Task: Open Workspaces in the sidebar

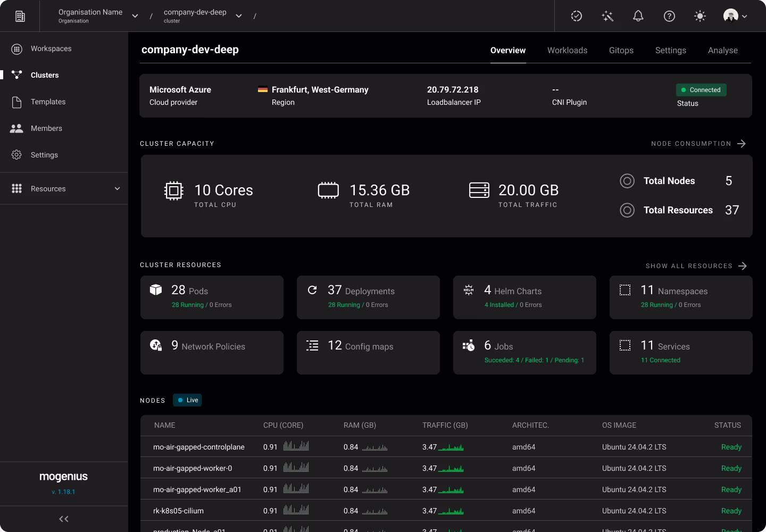Action: tap(51, 48)
